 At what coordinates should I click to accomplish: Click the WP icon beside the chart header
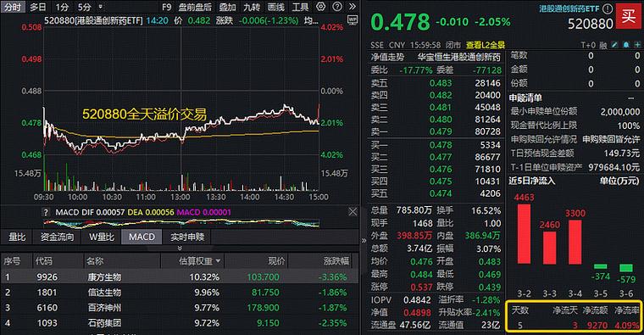point(353,20)
